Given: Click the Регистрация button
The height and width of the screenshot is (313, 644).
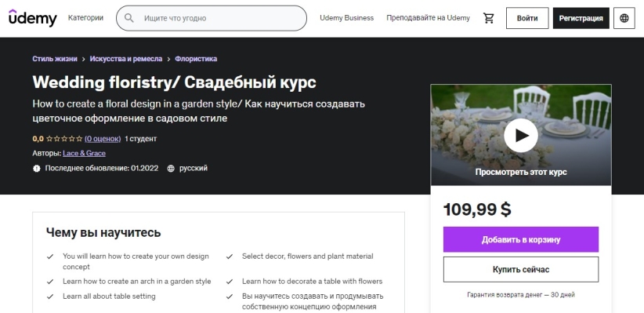Looking at the screenshot, I should point(581,18).
